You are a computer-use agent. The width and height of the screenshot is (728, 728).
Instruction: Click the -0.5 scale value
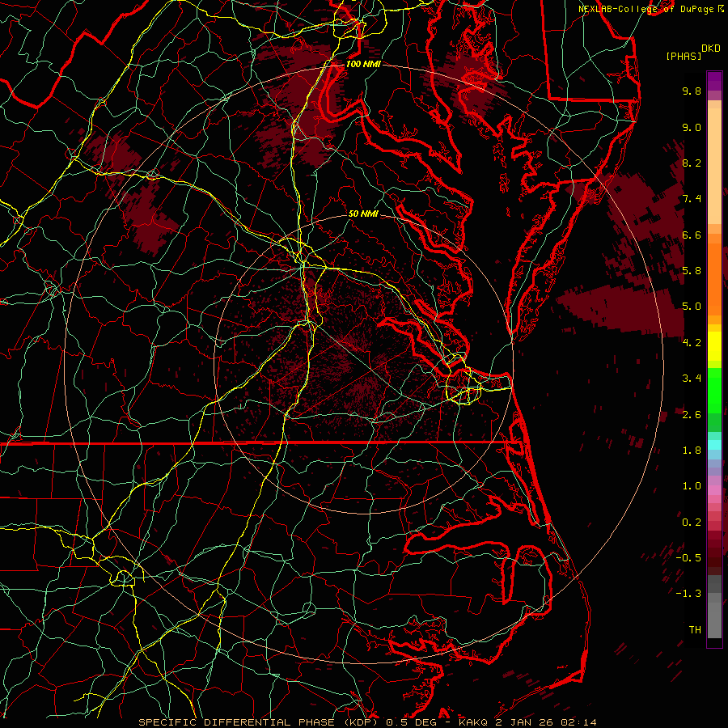688,558
